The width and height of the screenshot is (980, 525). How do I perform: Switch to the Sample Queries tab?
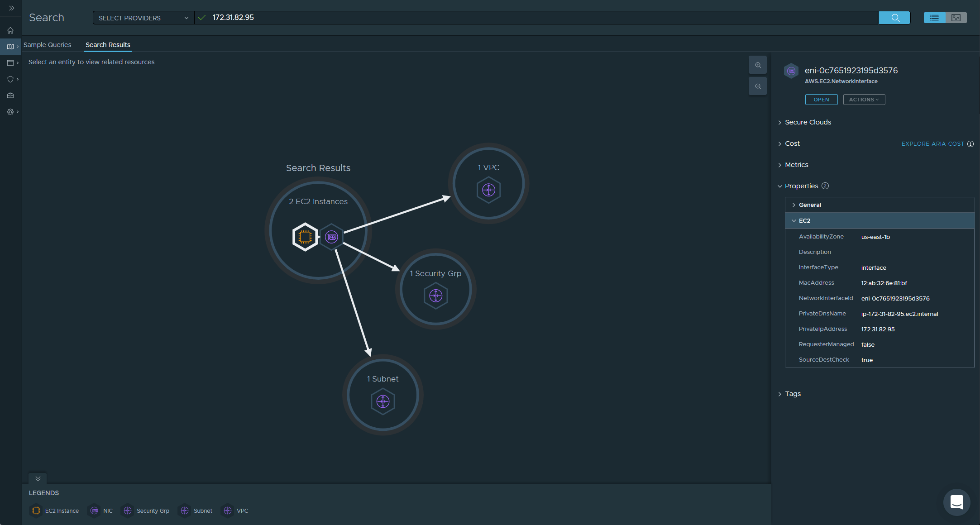[48, 45]
